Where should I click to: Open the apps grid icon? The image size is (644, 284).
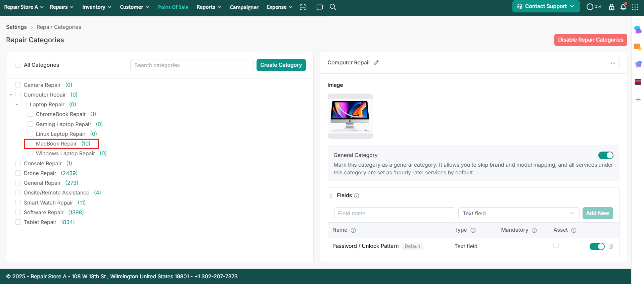click(x=635, y=7)
